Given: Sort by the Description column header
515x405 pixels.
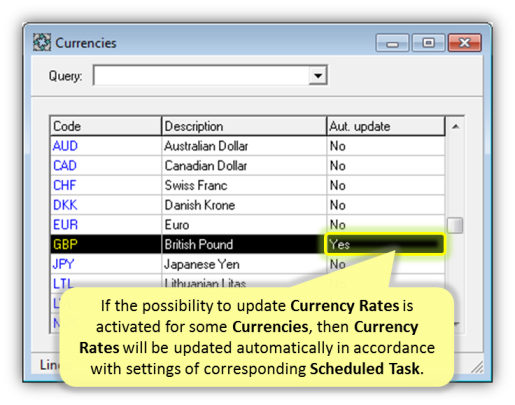Looking at the screenshot, I should (244, 126).
